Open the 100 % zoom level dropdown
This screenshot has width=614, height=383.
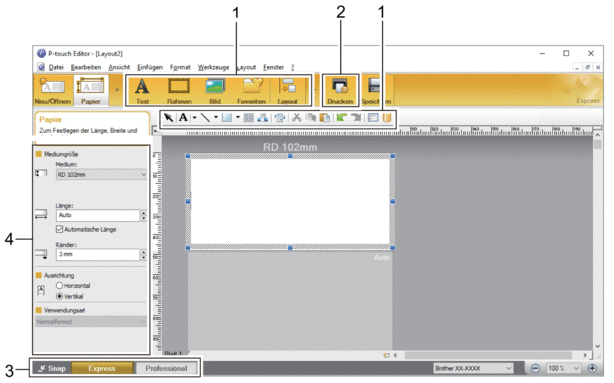[x=563, y=368]
